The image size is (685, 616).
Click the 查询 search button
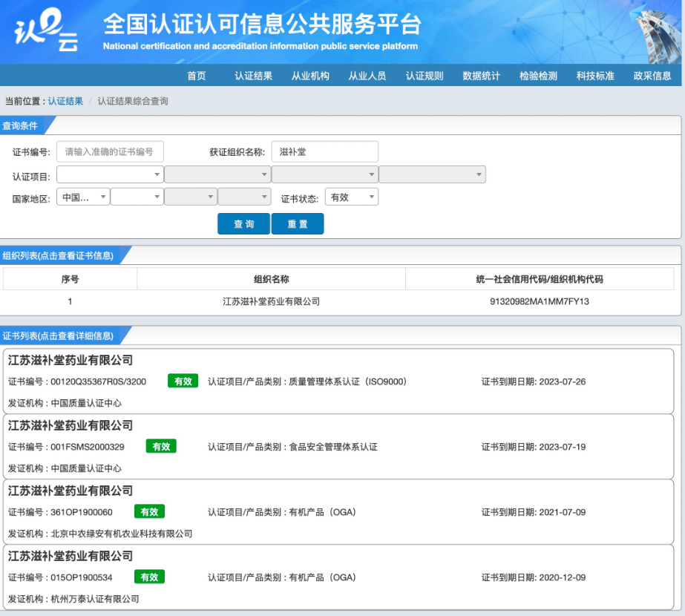243,223
